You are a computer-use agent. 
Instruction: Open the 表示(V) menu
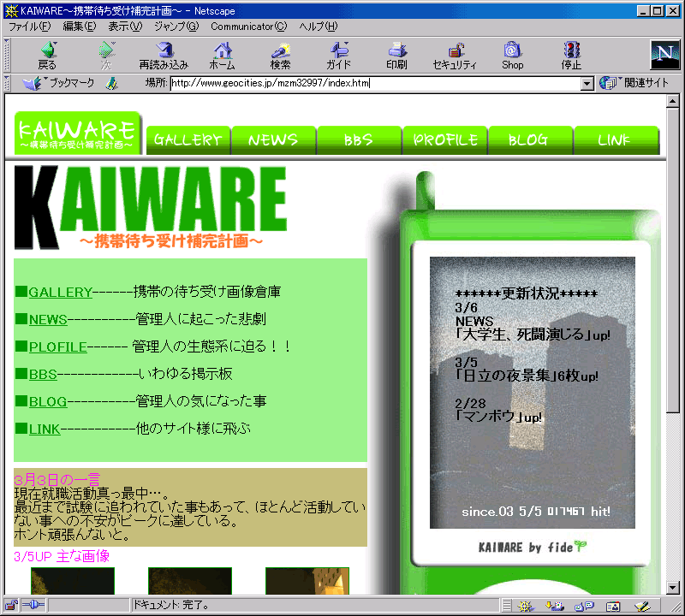(x=125, y=27)
